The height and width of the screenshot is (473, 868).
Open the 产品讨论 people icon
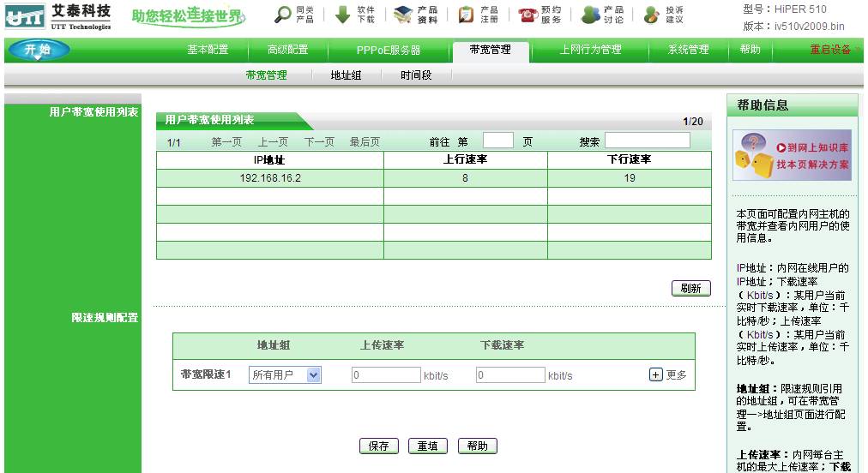(590, 15)
